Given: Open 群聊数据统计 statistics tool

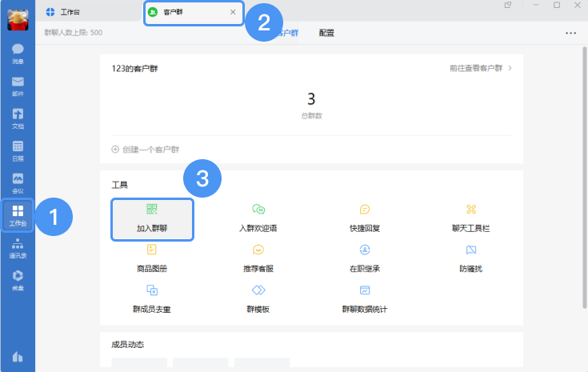Looking at the screenshot, I should coord(365,298).
